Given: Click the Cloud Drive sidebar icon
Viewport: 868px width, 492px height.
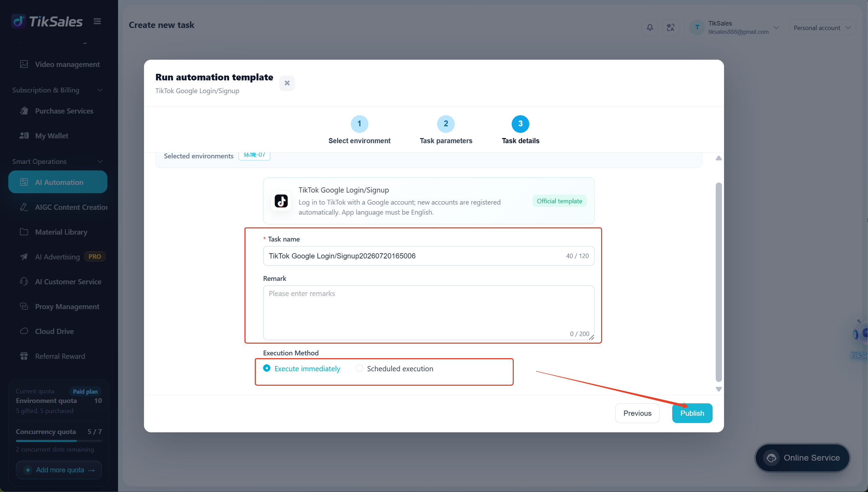Looking at the screenshot, I should click(24, 331).
